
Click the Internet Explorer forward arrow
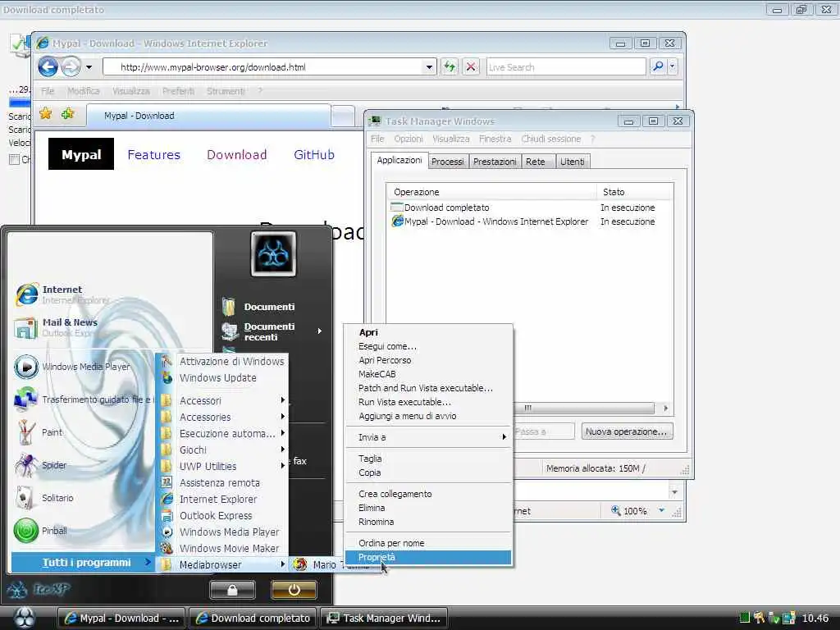[71, 67]
